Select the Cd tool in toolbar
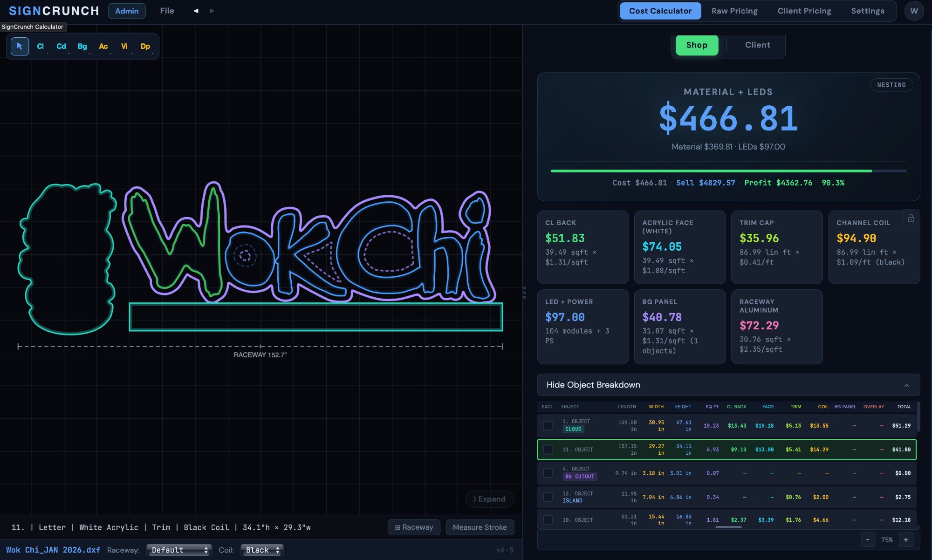 pyautogui.click(x=61, y=46)
